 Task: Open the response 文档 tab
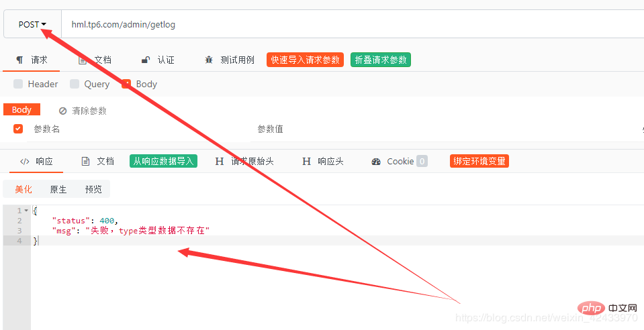coord(98,161)
